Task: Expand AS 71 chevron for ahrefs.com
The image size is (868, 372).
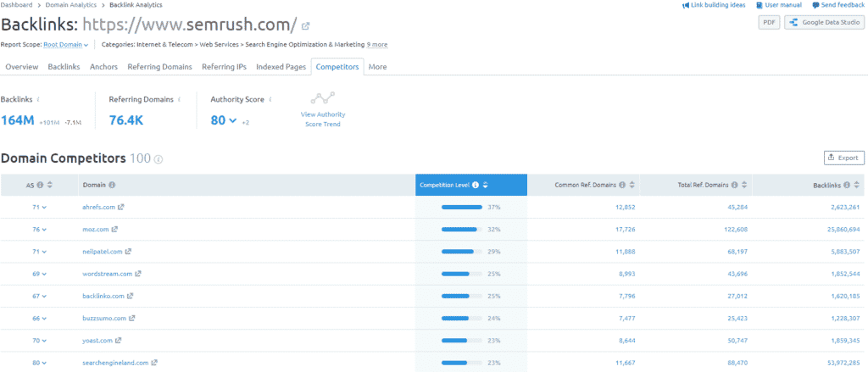Action: point(44,208)
